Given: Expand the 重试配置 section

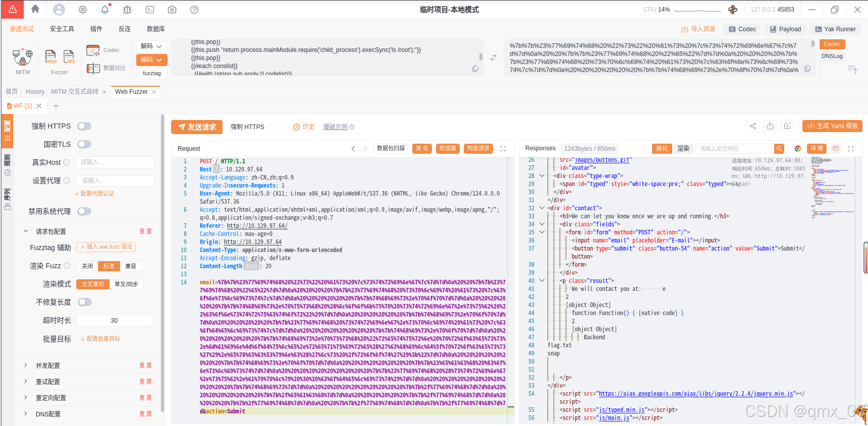Looking at the screenshot, I should pyautogui.click(x=26, y=381).
